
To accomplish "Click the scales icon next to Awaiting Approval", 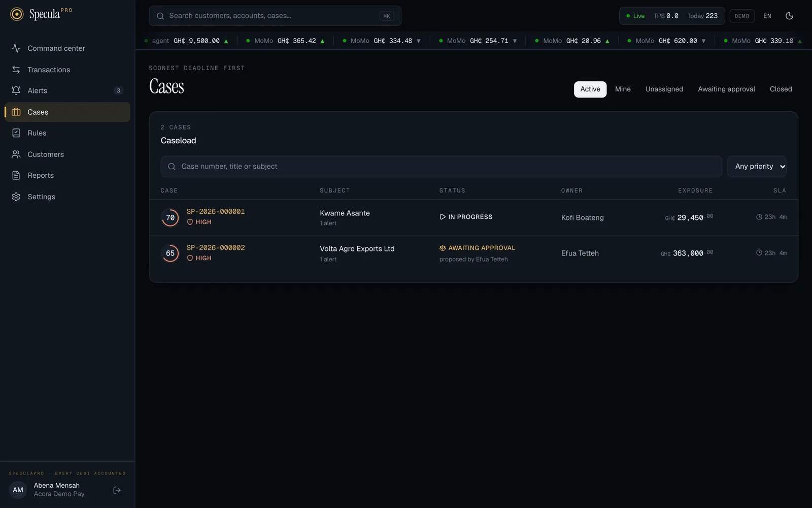I will pos(443,248).
